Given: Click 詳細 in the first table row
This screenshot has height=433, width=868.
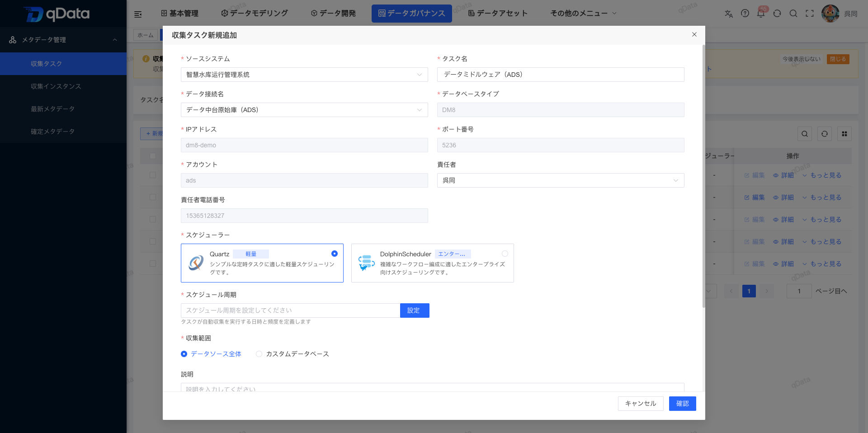Looking at the screenshot, I should coord(783,175).
